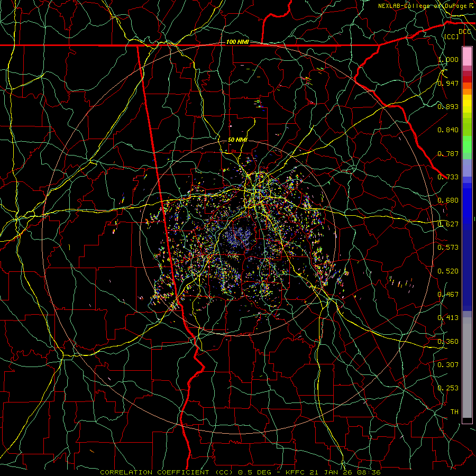Click the 0.520 legend value
Screen dimensions: 476x476
tap(448, 271)
